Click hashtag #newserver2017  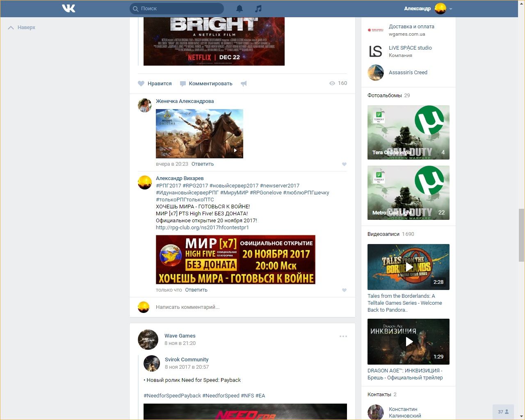(x=280, y=186)
